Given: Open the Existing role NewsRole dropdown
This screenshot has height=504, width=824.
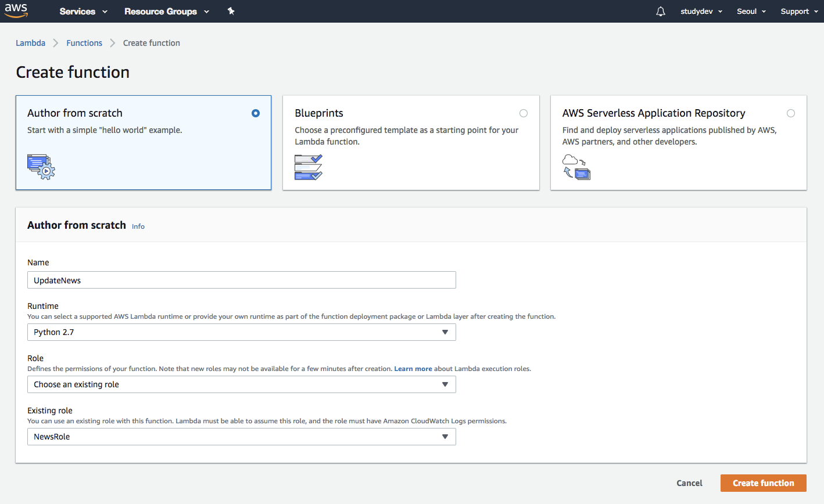Looking at the screenshot, I should tap(242, 437).
